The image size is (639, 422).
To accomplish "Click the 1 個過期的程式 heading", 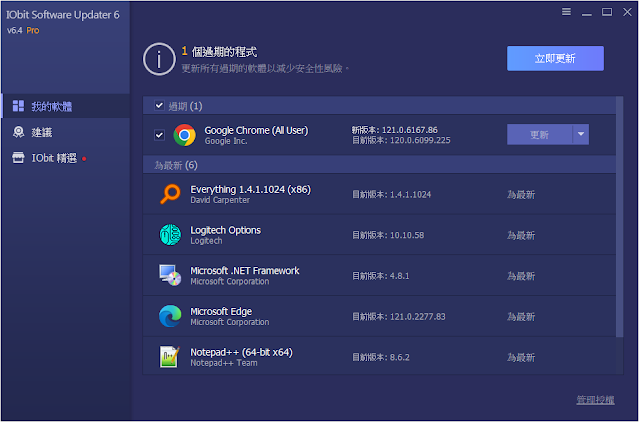I will tap(219, 52).
